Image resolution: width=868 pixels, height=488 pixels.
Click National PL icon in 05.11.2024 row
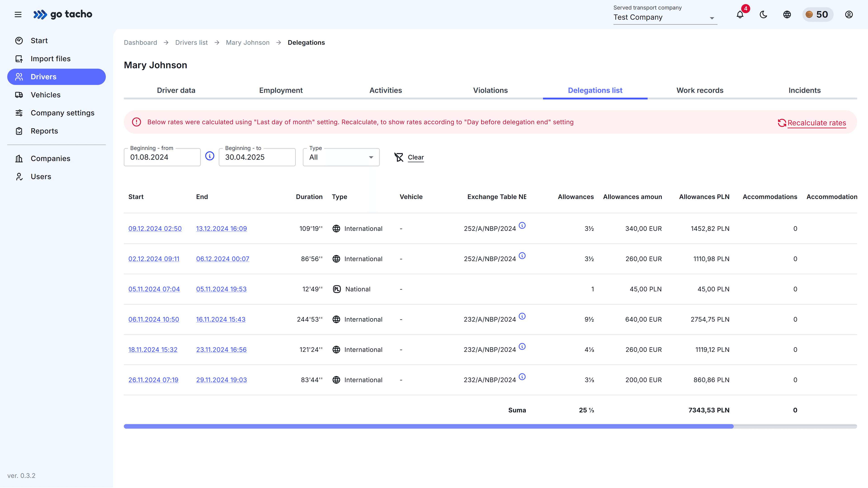tap(337, 290)
